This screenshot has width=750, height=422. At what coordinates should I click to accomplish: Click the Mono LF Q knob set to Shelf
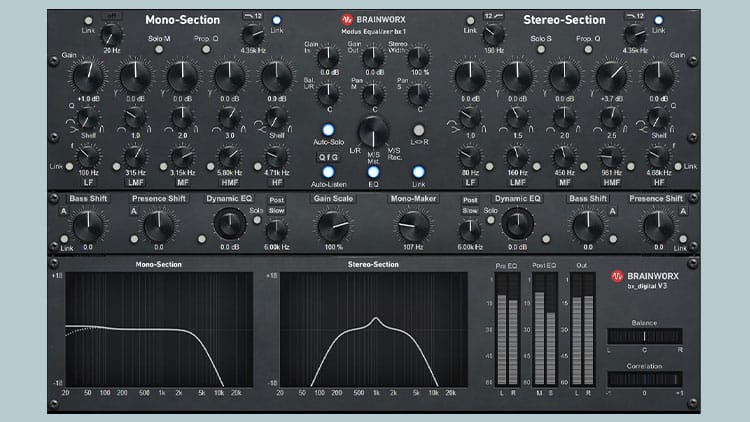[x=88, y=118]
